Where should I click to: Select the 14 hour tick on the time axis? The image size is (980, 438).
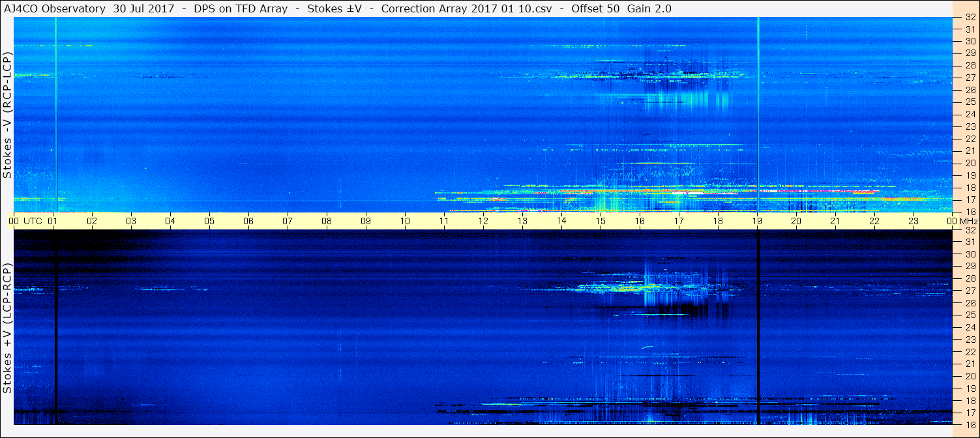tap(561, 221)
